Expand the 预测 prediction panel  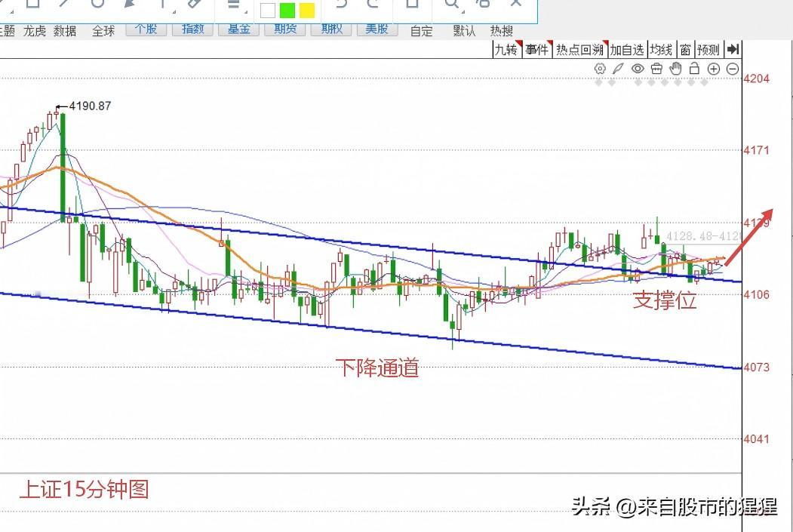pyautogui.click(x=708, y=50)
